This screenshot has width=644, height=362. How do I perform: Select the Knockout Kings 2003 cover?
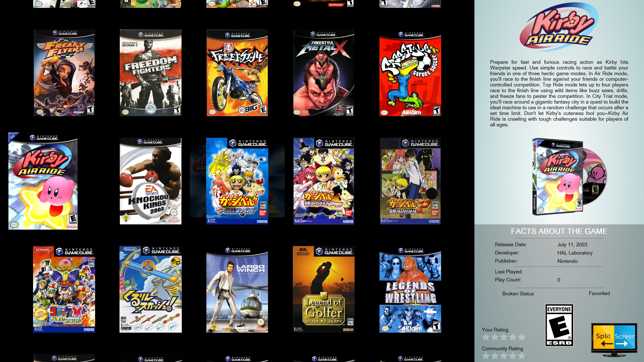click(150, 181)
